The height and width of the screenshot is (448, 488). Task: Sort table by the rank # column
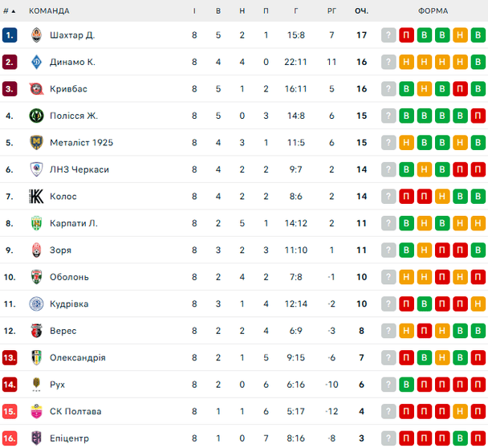[10, 11]
